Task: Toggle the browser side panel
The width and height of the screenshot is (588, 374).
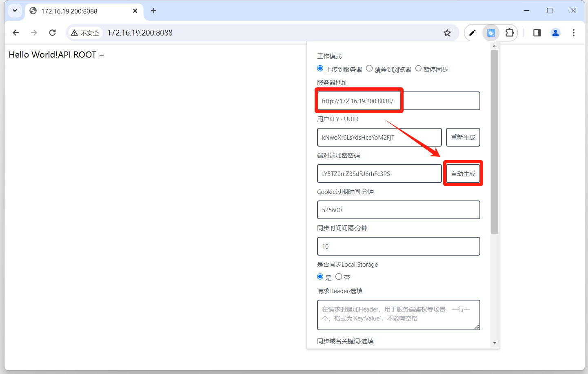Action: pos(537,33)
